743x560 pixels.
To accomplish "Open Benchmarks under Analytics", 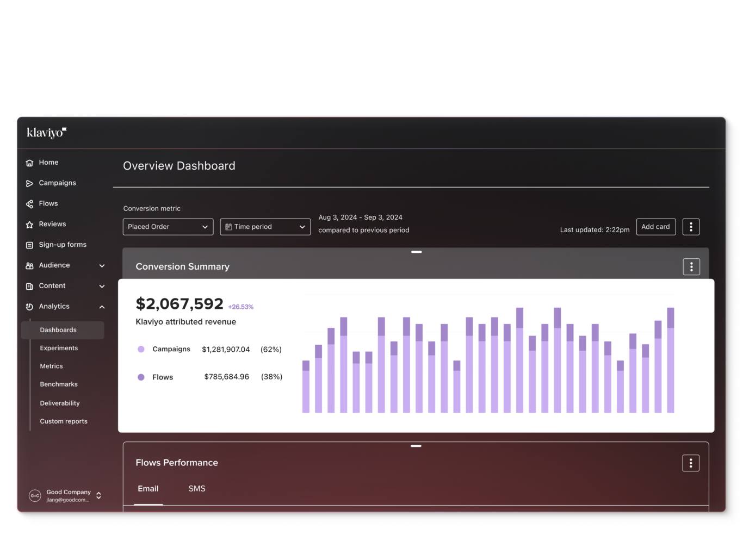I will [59, 384].
